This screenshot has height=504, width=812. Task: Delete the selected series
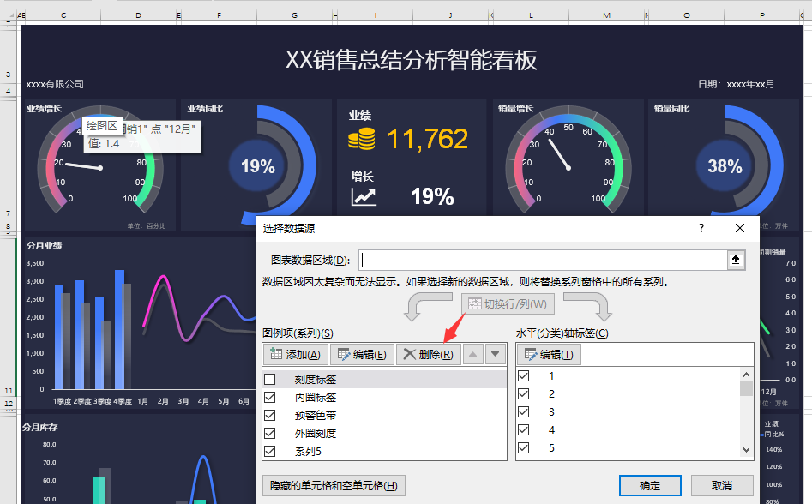click(x=428, y=355)
